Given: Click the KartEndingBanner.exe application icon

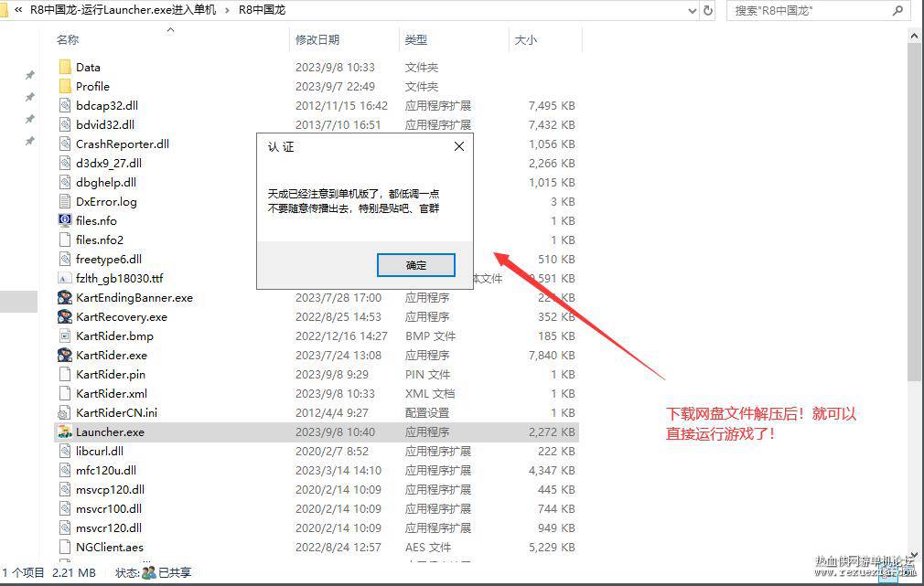Looking at the screenshot, I should point(65,297).
